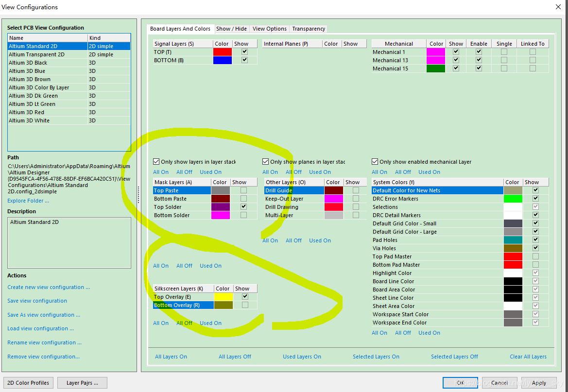Enable Show for Keep-Out Layer
Viewport: 568px width, 392px height.
[356, 199]
